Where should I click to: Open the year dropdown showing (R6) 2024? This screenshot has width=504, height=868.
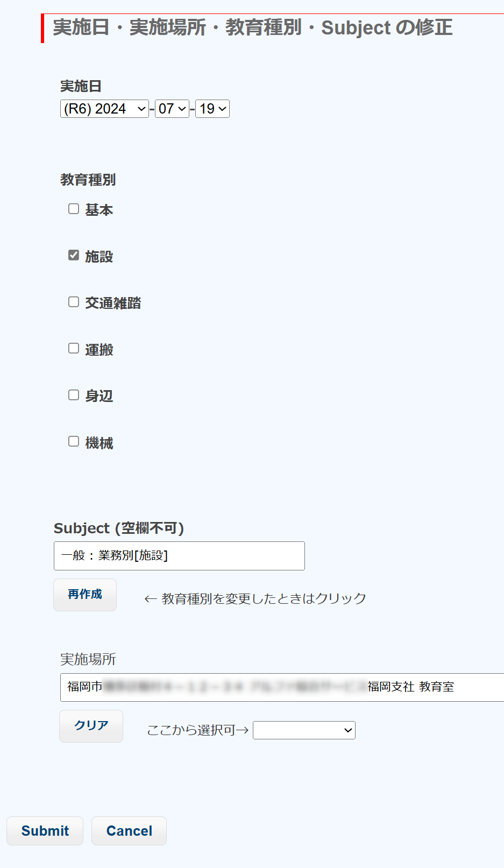pyautogui.click(x=104, y=109)
